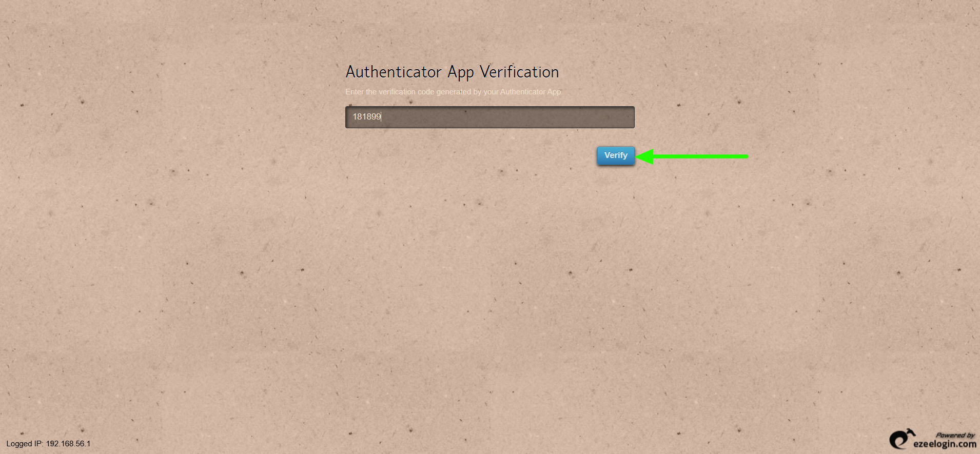Click the word 'generated' in the subtitle
Viewport: 980px width, 454px height.
454,92
